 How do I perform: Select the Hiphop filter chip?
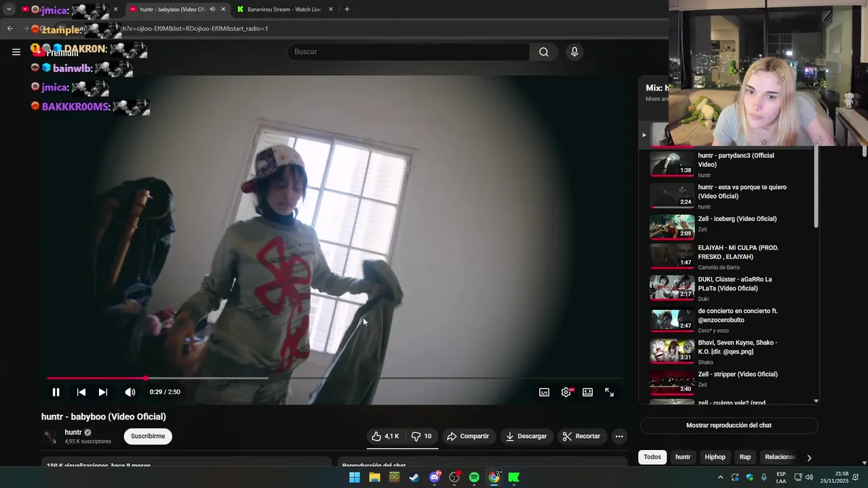(715, 457)
